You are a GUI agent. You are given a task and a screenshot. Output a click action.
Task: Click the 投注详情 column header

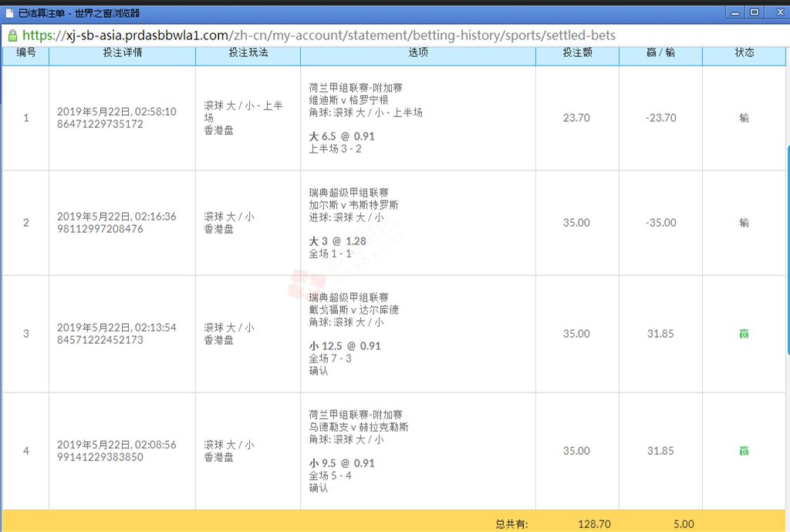click(x=123, y=52)
